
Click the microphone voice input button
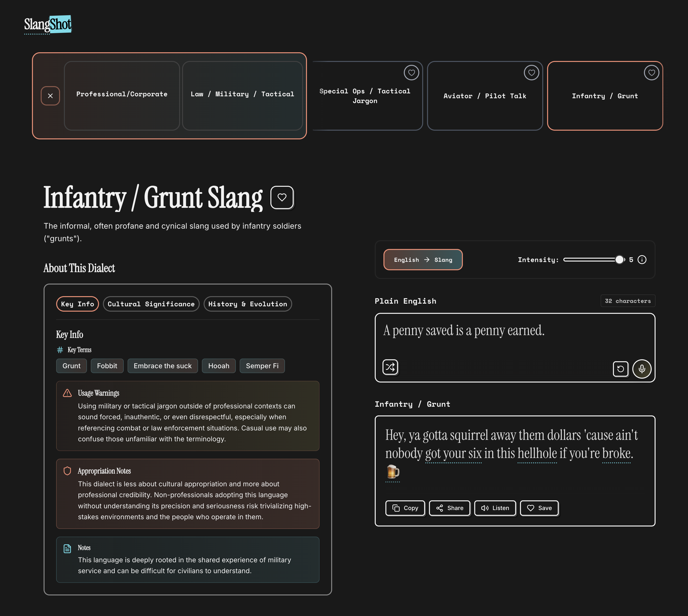pyautogui.click(x=642, y=368)
